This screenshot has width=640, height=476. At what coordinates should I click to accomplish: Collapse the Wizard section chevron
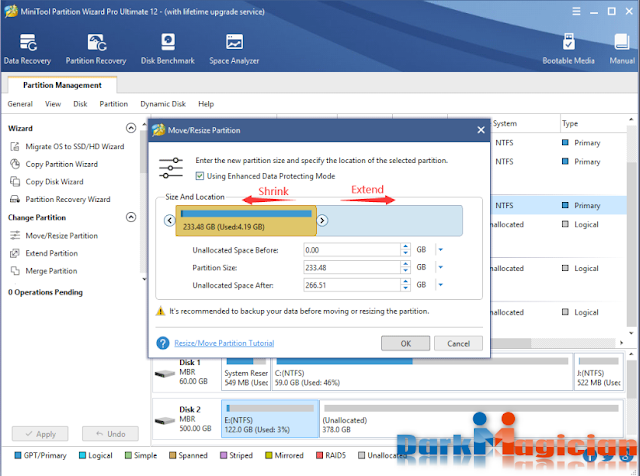pos(131,128)
